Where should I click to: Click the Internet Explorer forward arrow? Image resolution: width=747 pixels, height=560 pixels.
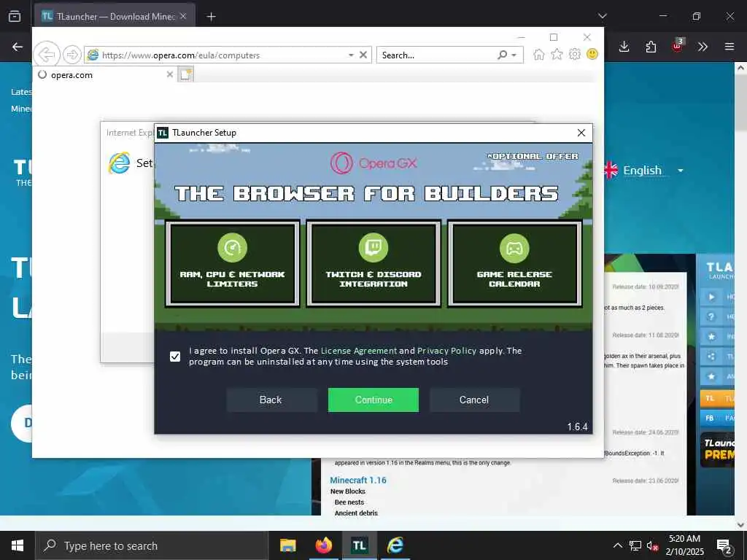(72, 55)
